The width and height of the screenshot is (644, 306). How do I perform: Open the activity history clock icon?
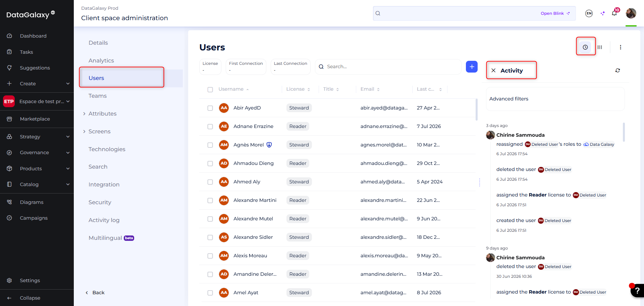(x=585, y=47)
